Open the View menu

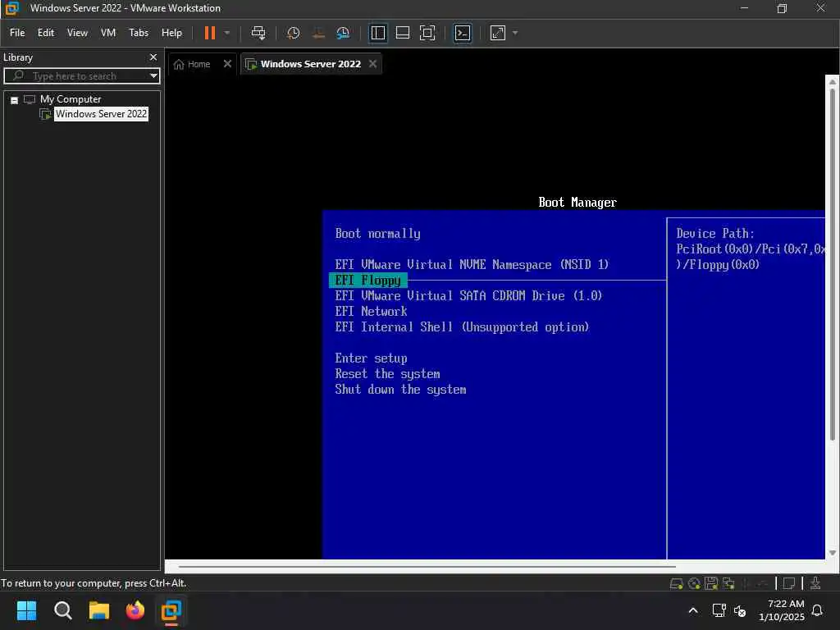click(x=77, y=33)
